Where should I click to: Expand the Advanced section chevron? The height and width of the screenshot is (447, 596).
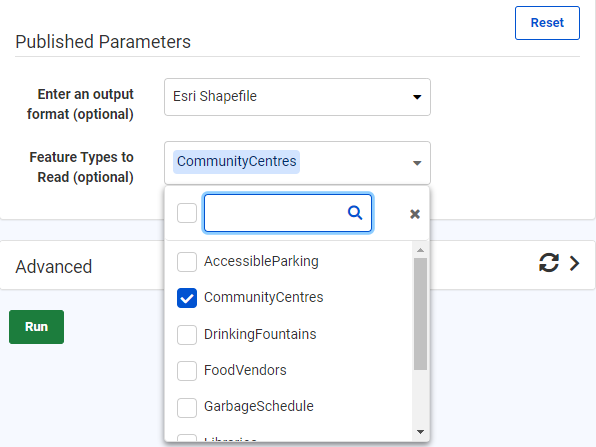(574, 263)
